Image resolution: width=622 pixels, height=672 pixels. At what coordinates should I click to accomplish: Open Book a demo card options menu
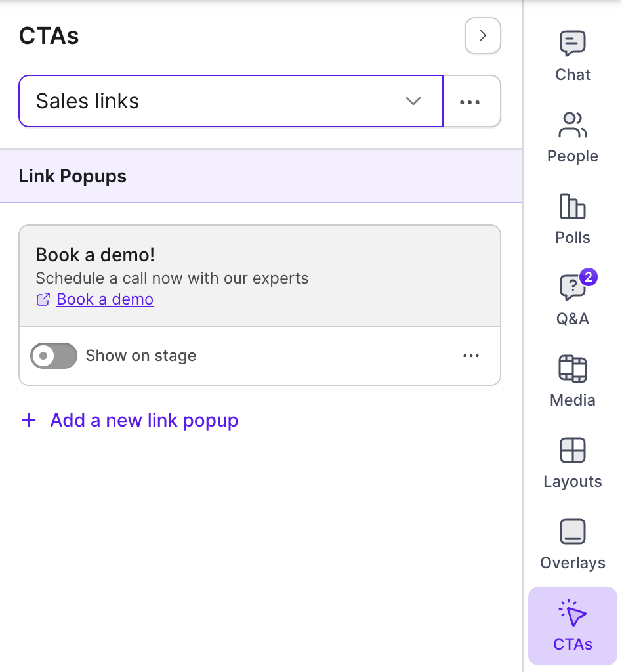471,356
